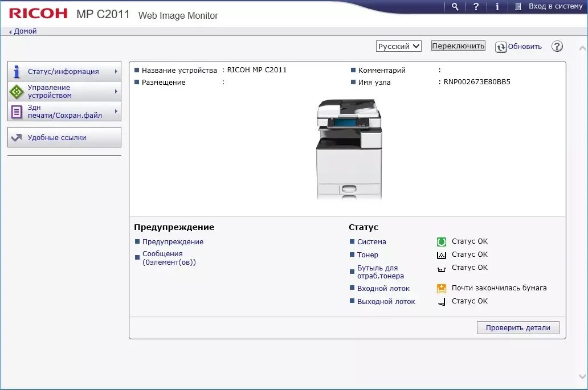Image resolution: width=588 pixels, height=390 pixels.
Task: Click the 'Статус' section heading
Action: [x=364, y=227]
